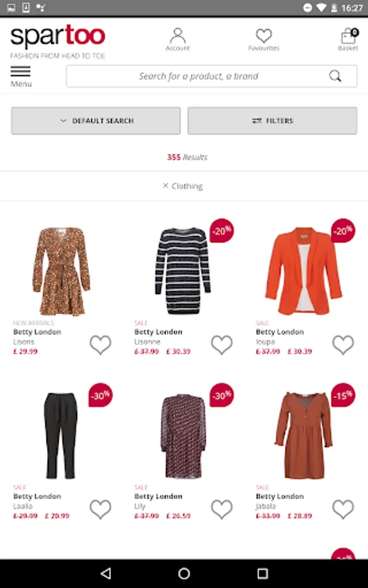368x588 pixels.
Task: Favourite the Laalia black trousers
Action: click(x=101, y=509)
